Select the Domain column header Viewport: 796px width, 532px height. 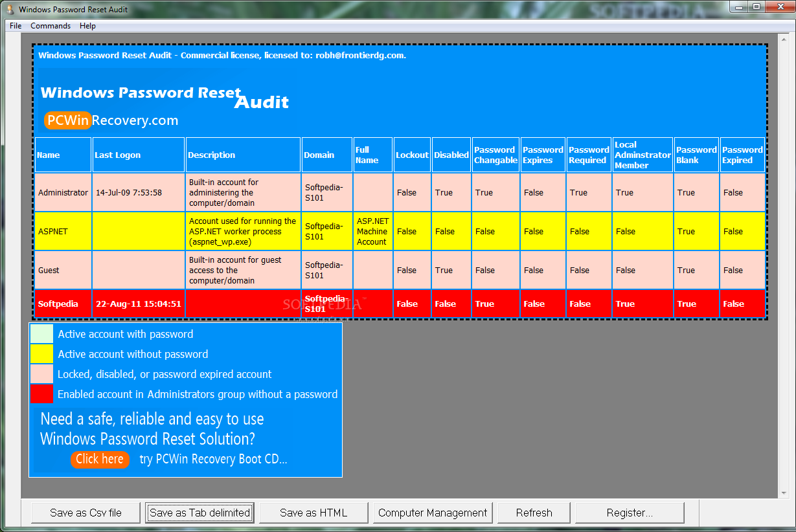[327, 155]
